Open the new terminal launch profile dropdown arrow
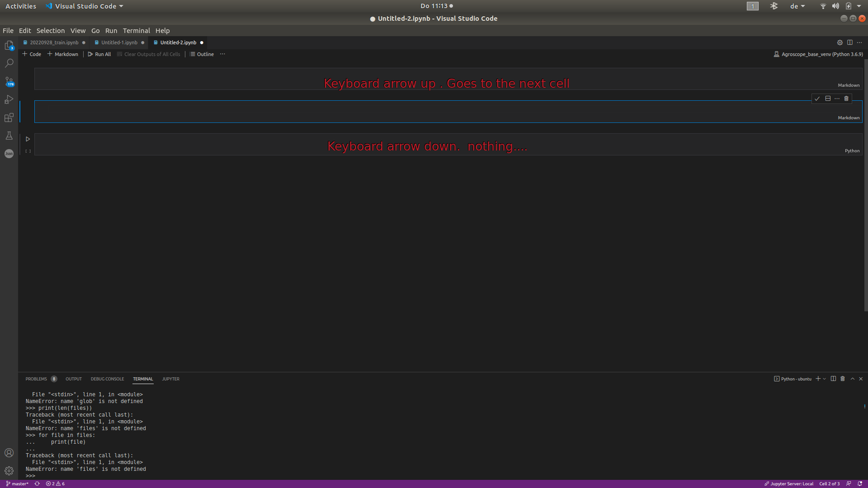Image resolution: width=868 pixels, height=488 pixels. tap(825, 379)
